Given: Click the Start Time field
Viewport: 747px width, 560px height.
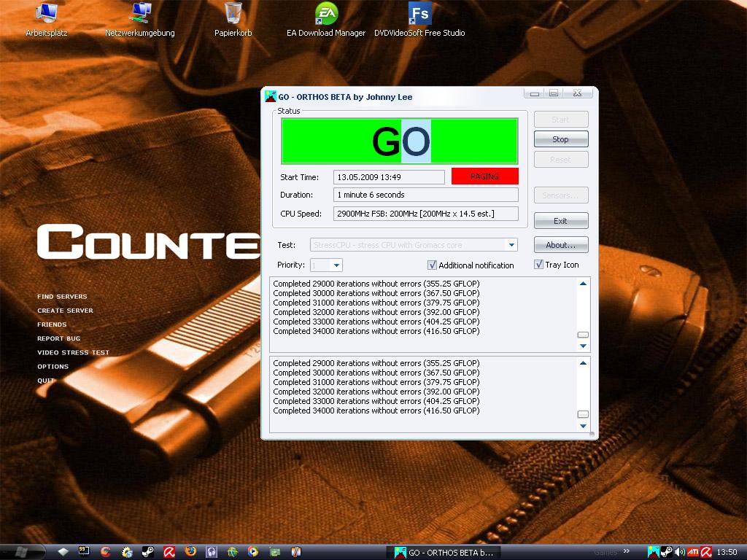Looking at the screenshot, I should pyautogui.click(x=389, y=177).
